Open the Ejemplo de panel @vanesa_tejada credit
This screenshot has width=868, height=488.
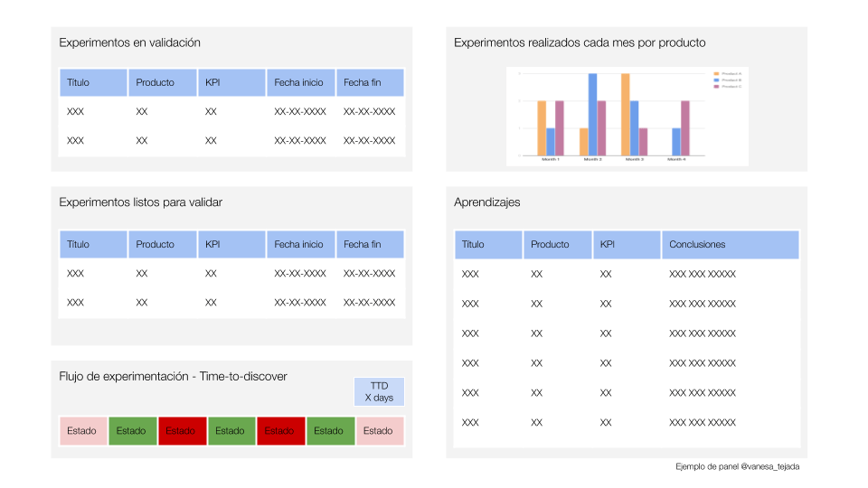737,467
